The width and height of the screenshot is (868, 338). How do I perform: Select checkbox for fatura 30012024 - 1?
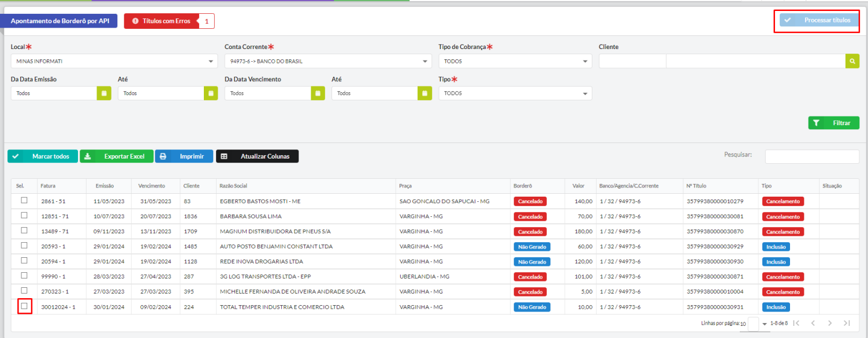[24, 306]
